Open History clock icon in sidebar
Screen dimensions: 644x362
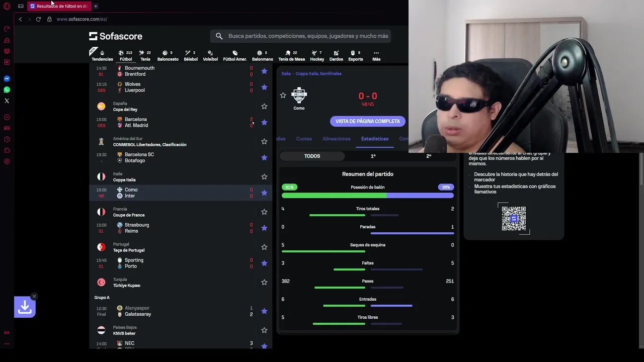coord(7,139)
